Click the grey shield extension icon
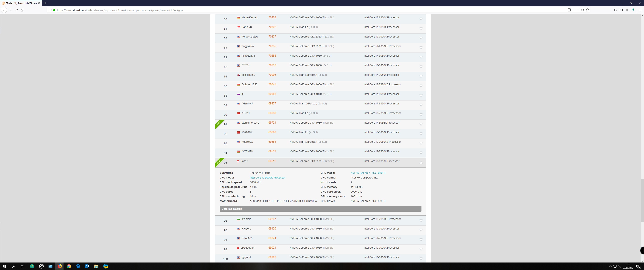 click(x=627, y=10)
